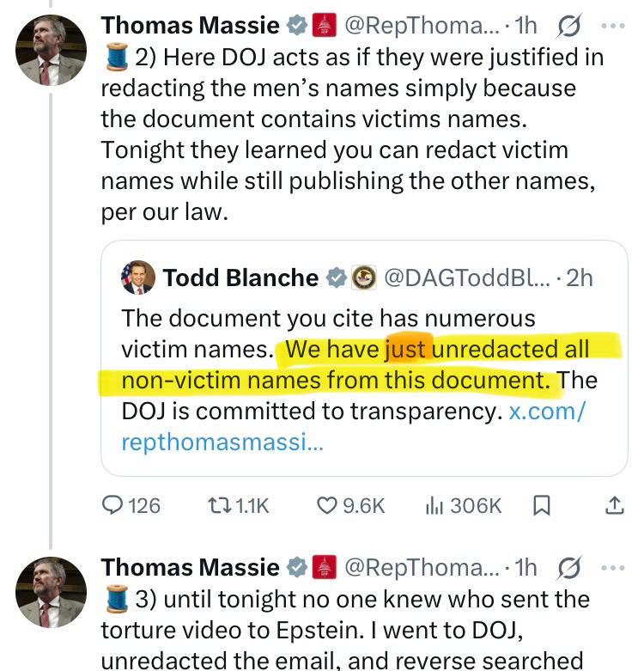Share the post via share icon
The height and width of the screenshot is (671, 644).
click(615, 506)
